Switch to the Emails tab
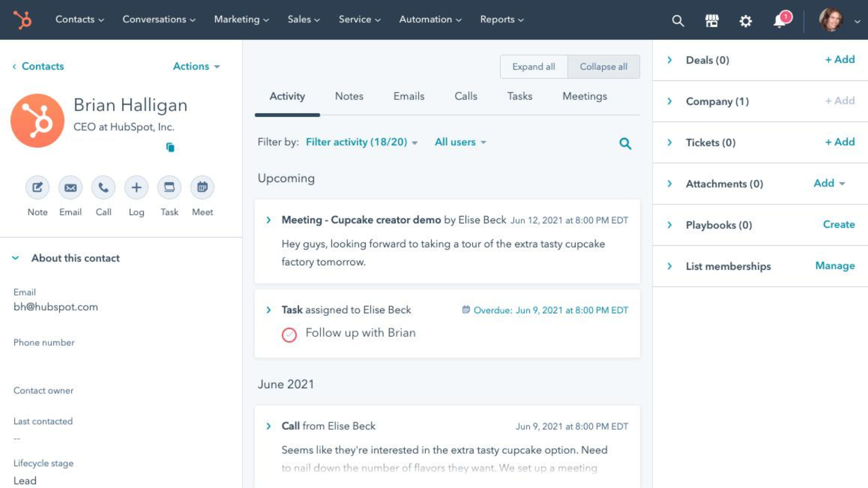 click(409, 96)
